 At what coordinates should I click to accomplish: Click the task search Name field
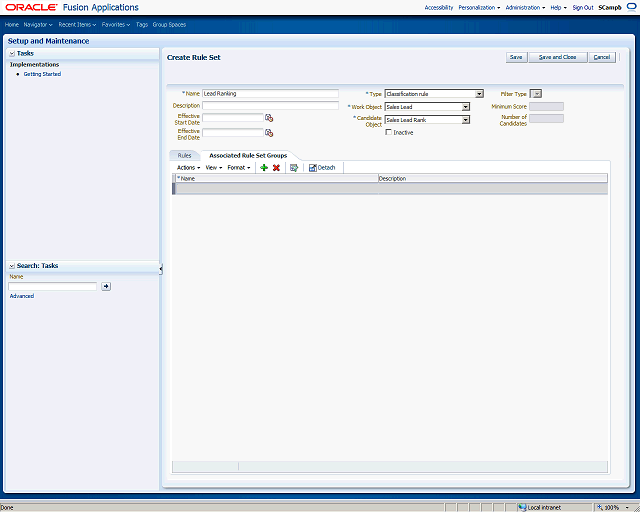[52, 286]
